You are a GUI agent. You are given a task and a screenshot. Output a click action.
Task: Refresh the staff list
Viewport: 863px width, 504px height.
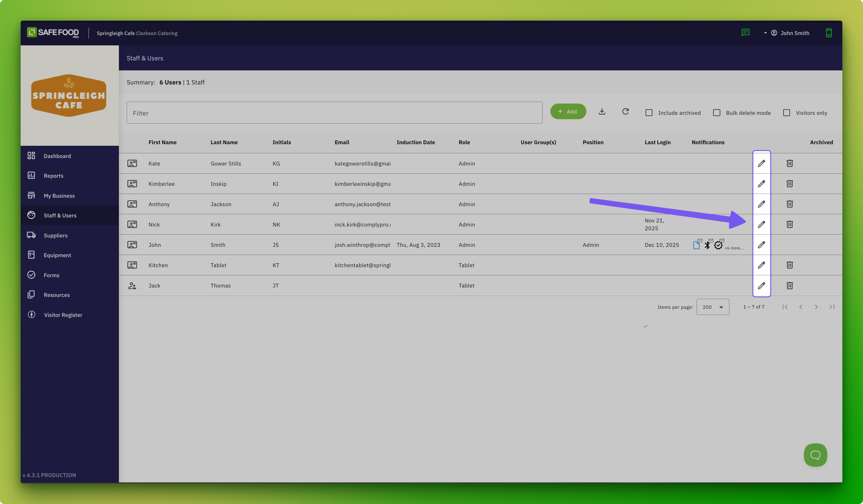coord(625,112)
